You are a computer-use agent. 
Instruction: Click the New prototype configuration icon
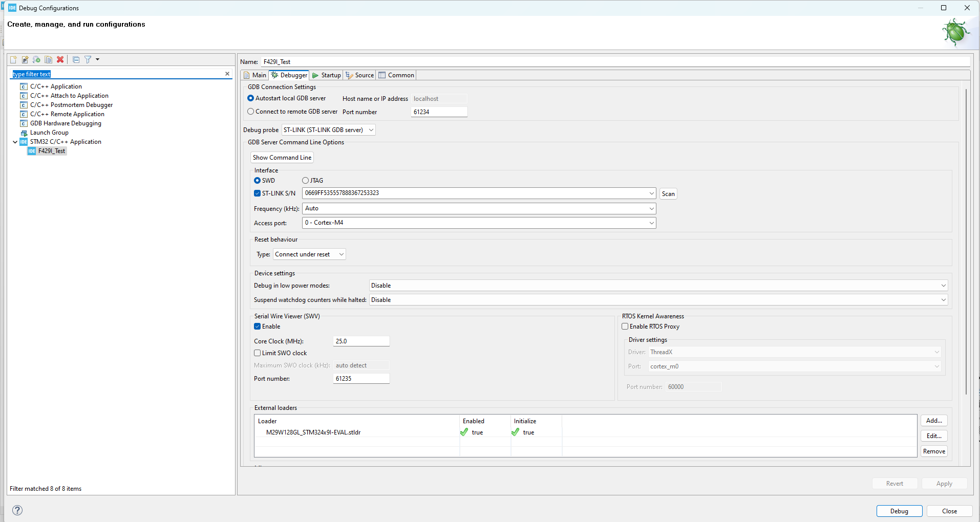tap(25, 60)
